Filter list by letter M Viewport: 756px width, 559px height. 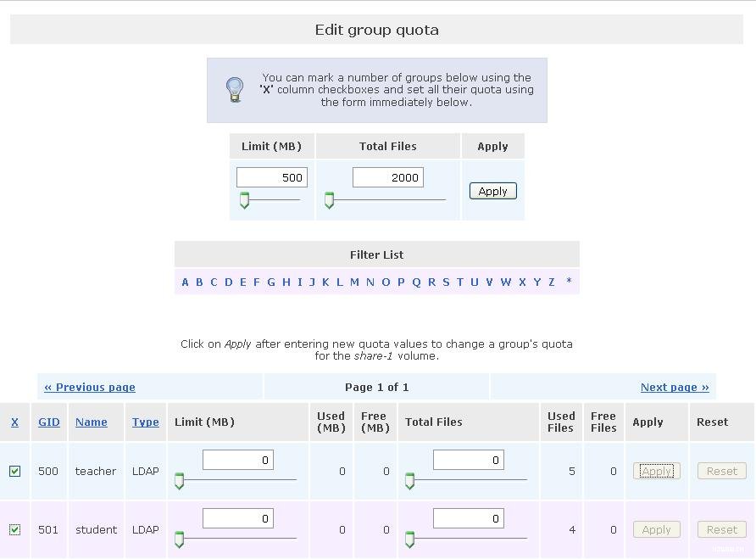pyautogui.click(x=355, y=282)
